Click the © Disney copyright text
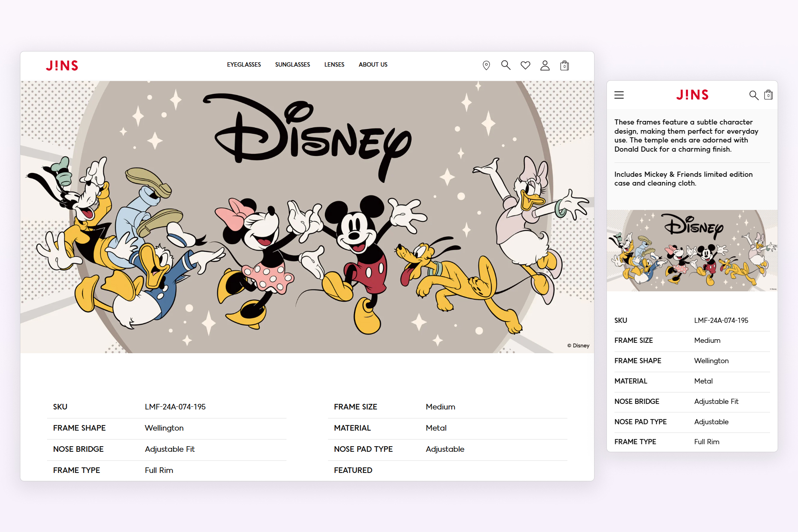This screenshot has height=532, width=798. pos(579,345)
